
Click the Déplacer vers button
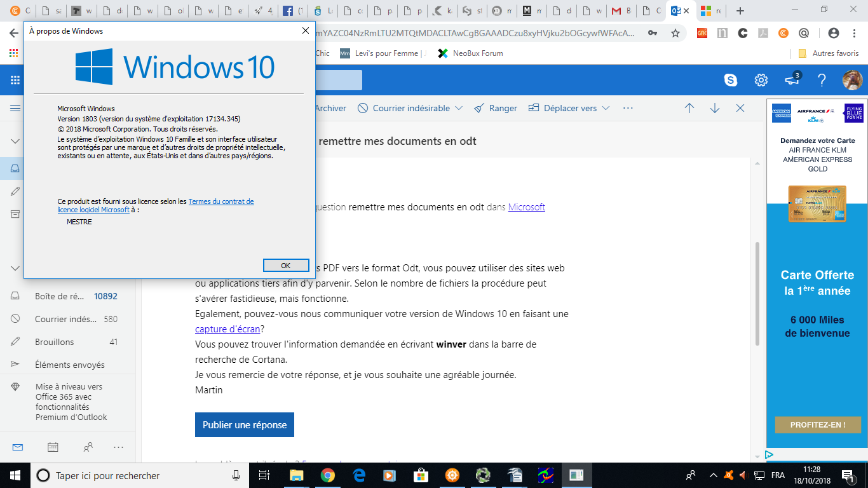563,109
